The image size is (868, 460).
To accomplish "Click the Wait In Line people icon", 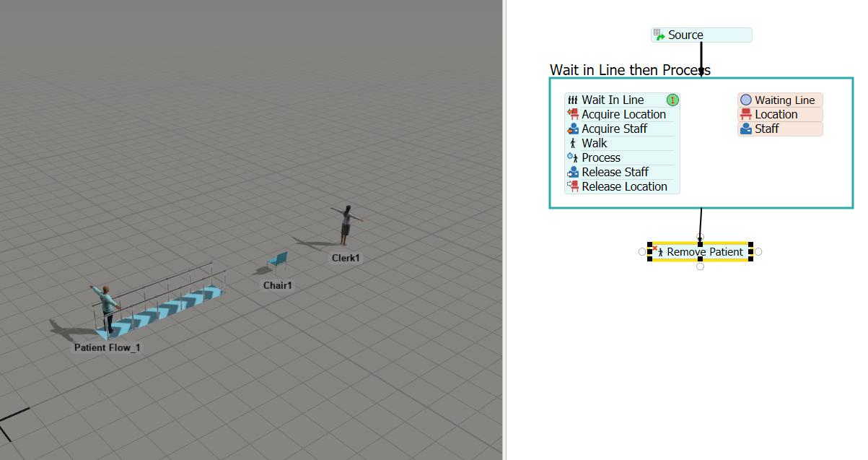I will click(573, 100).
